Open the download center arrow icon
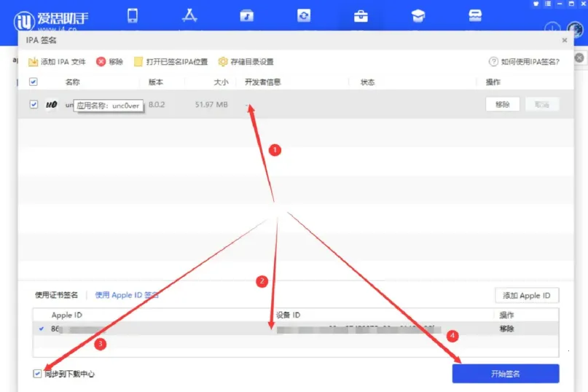The width and height of the screenshot is (588, 392). pos(552,28)
